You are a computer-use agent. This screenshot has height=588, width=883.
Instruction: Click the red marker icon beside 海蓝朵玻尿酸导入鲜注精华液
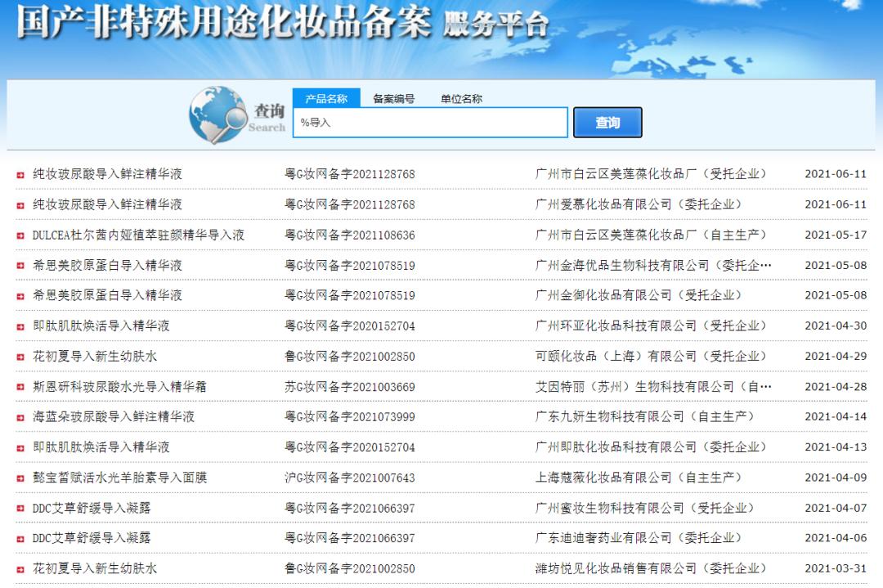coord(20,415)
